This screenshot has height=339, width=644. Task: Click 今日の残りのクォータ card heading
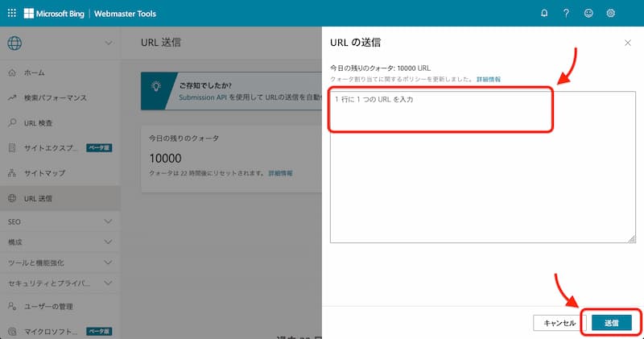click(x=184, y=138)
